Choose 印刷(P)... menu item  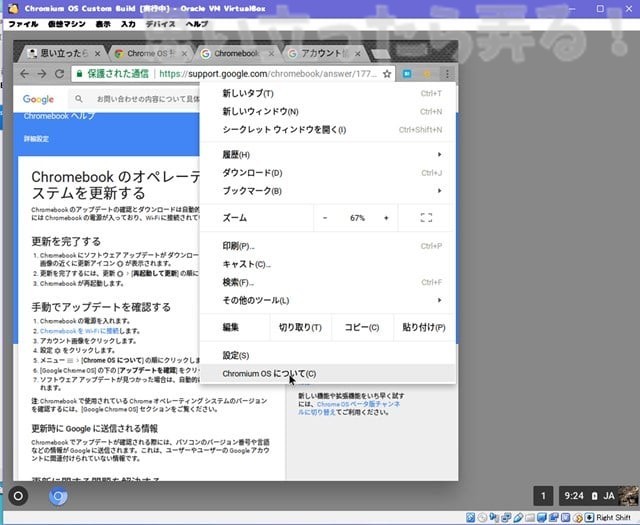pos(328,246)
